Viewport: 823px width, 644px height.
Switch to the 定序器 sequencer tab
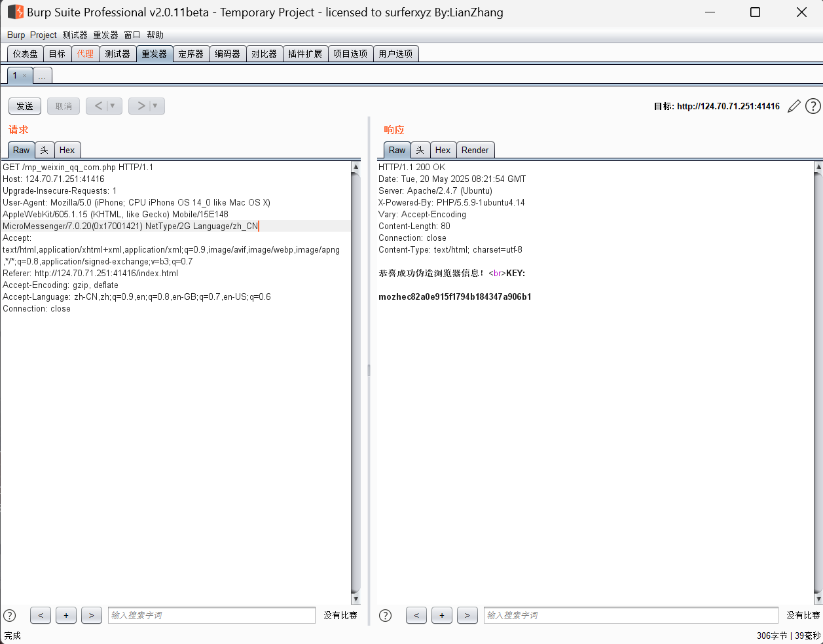tap(191, 54)
